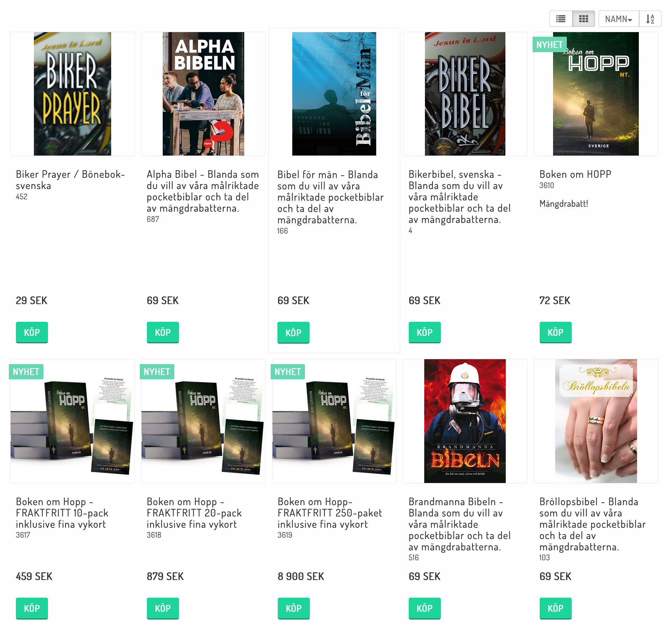Open the Boken om HOPP title link

coord(575,174)
